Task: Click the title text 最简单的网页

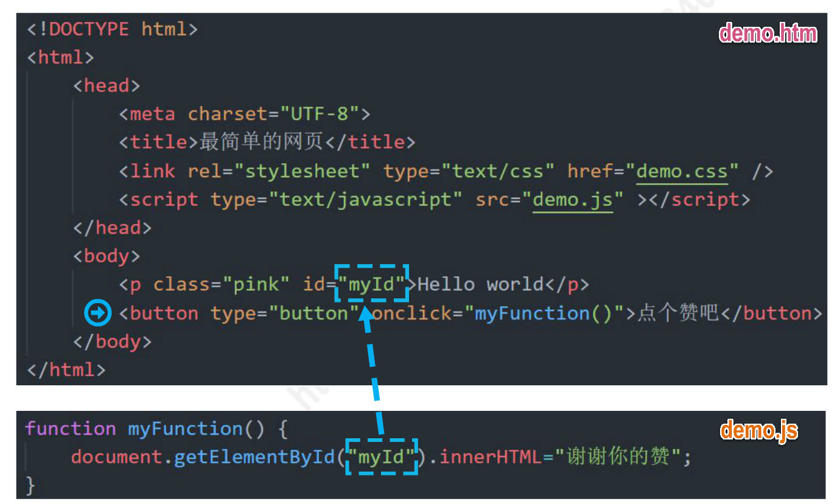Action: pyautogui.click(x=262, y=142)
